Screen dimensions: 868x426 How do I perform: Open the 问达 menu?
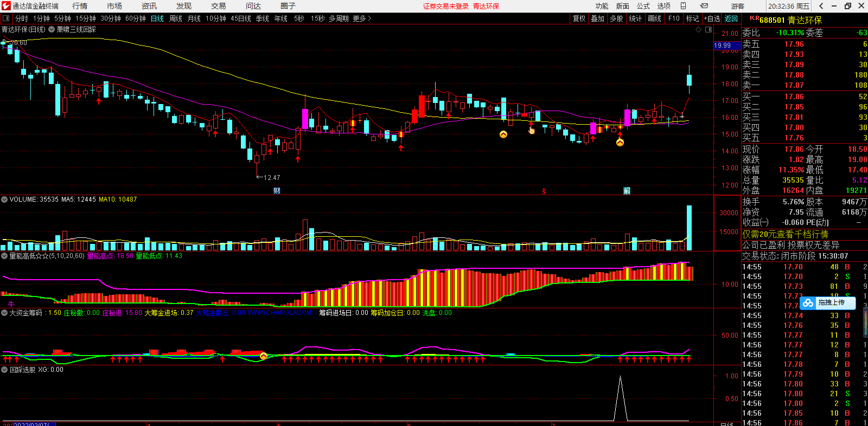[x=253, y=6]
